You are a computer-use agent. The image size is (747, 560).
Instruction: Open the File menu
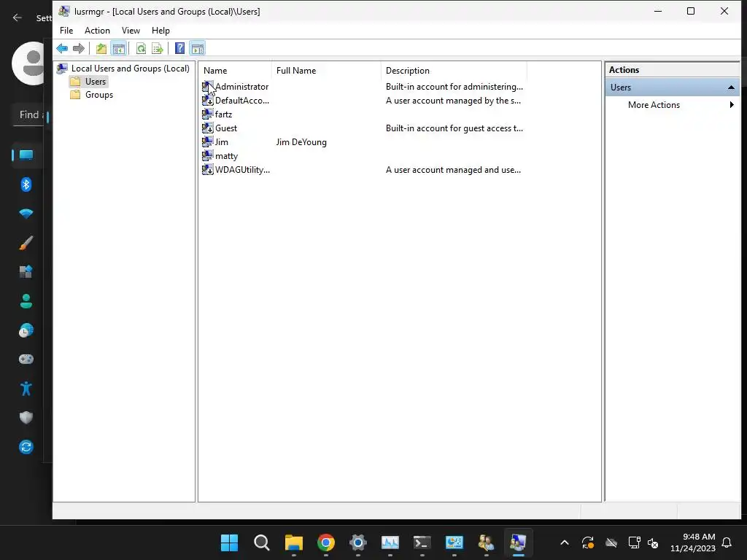pyautogui.click(x=66, y=31)
